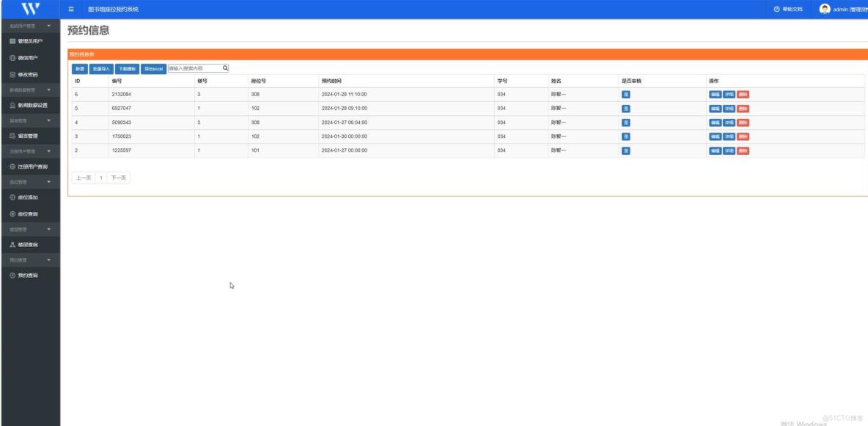
Task: View details of row 2132084
Action: (729, 94)
